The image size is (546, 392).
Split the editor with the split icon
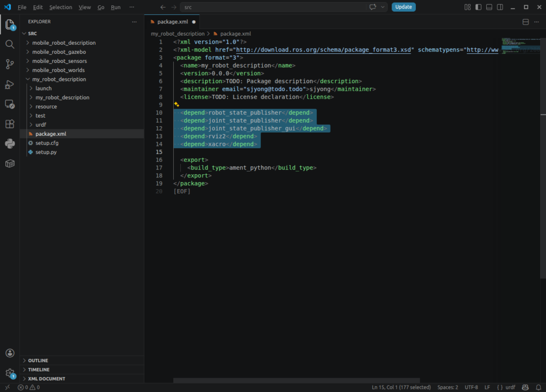525,22
